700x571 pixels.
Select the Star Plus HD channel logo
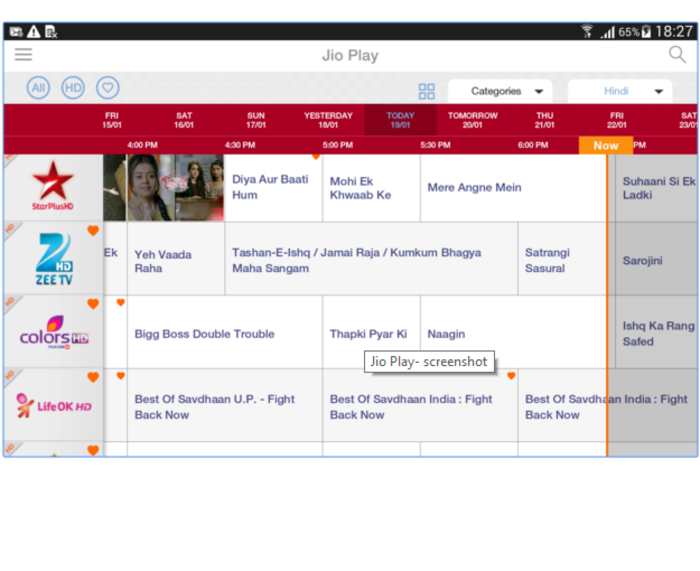tap(53, 187)
